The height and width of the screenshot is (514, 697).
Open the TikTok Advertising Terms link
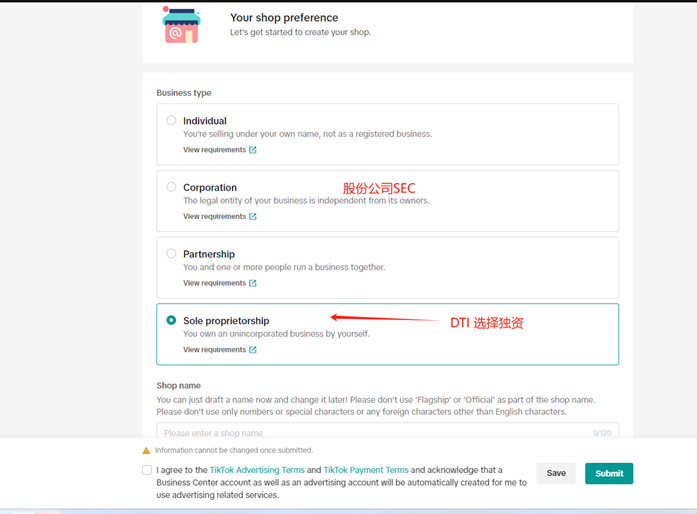pos(257,470)
